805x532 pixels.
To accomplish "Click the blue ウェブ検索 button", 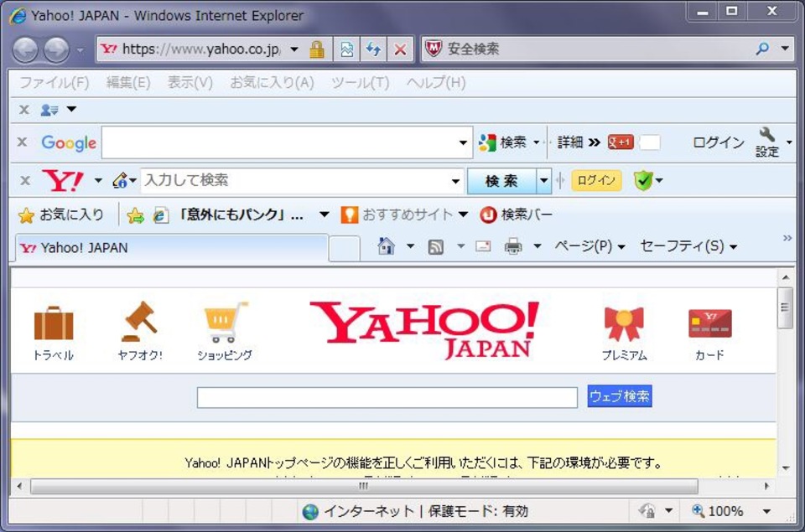I will click(620, 396).
